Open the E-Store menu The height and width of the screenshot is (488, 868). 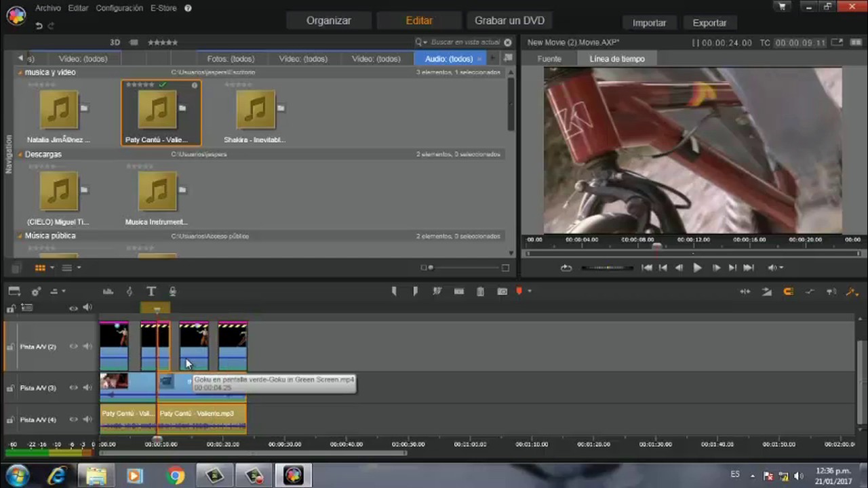(163, 8)
